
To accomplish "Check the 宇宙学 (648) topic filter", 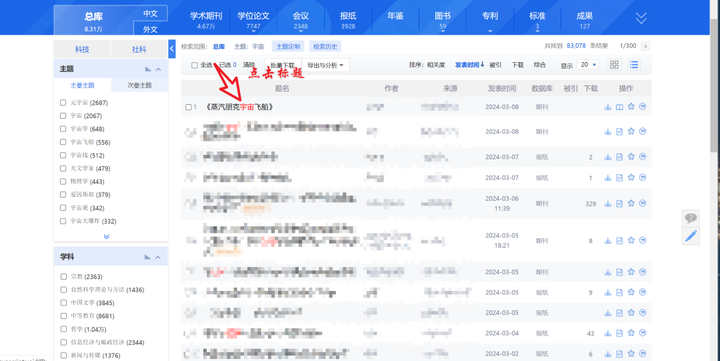I will coord(63,129).
